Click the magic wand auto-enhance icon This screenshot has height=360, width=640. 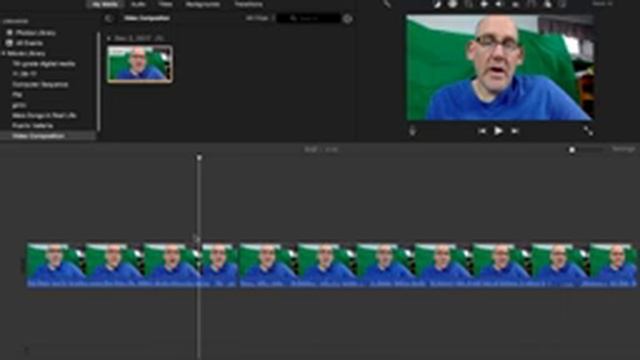(x=386, y=4)
